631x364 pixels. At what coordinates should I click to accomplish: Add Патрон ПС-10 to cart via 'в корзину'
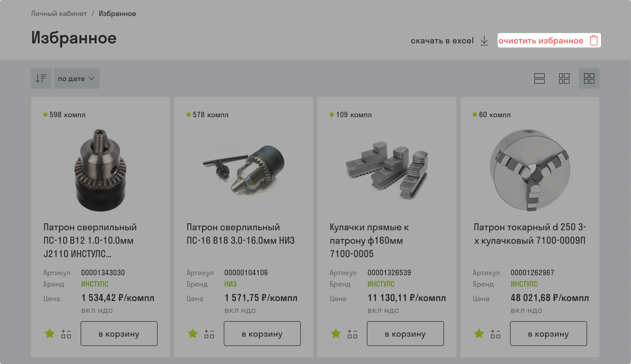(x=119, y=334)
